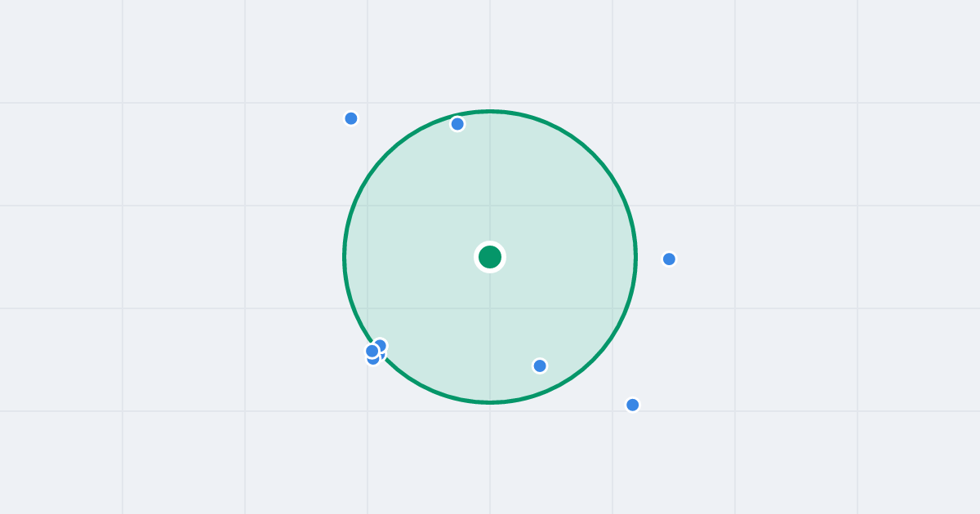
Task: Select the blue point right of the circle
Action: (x=669, y=259)
